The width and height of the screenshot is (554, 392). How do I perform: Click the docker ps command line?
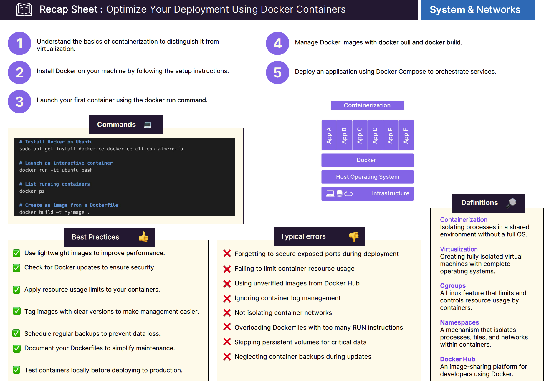coord(32,191)
